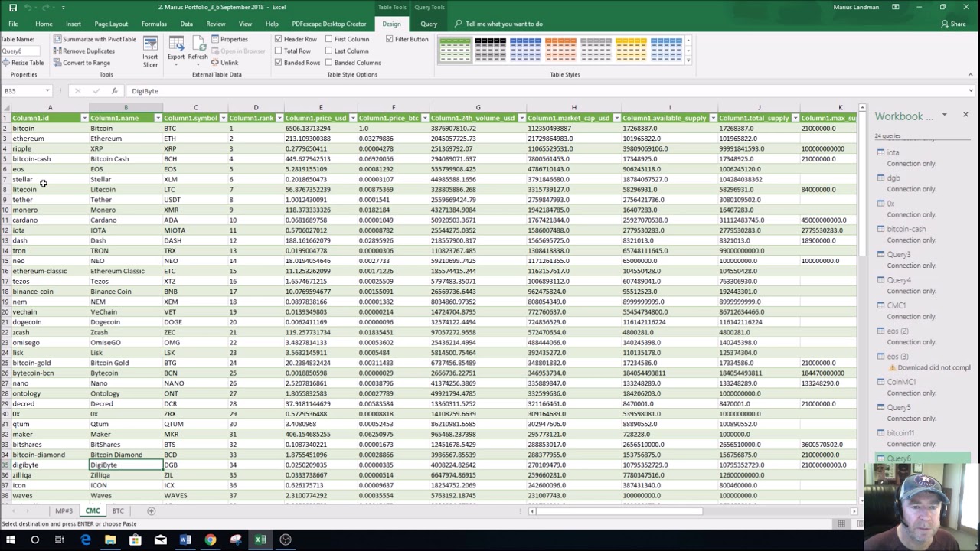This screenshot has width=980, height=551.
Task: Click Insert Slicer
Action: (x=150, y=51)
